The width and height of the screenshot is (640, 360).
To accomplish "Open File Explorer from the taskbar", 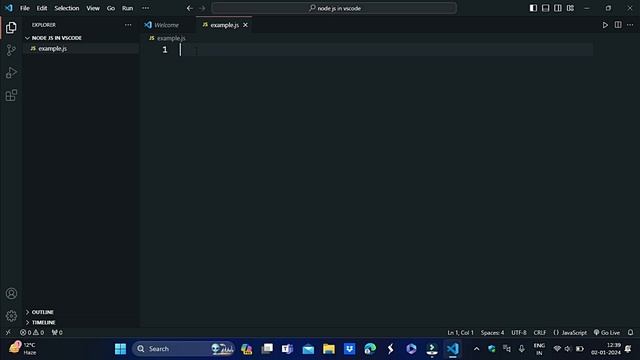I will click(x=329, y=349).
